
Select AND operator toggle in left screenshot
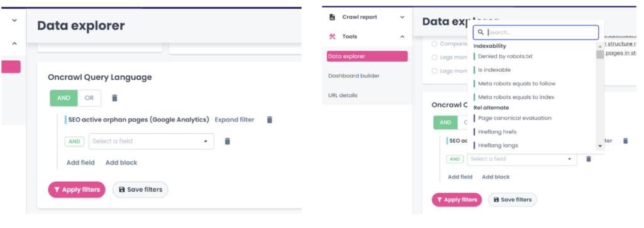[x=64, y=98]
